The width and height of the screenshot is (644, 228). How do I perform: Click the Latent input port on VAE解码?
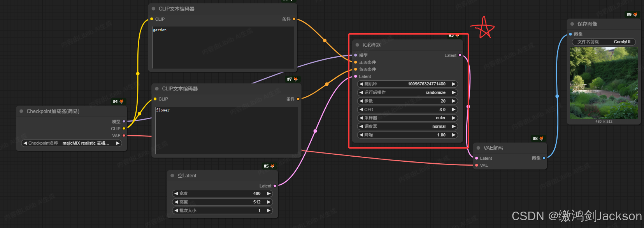pos(477,158)
